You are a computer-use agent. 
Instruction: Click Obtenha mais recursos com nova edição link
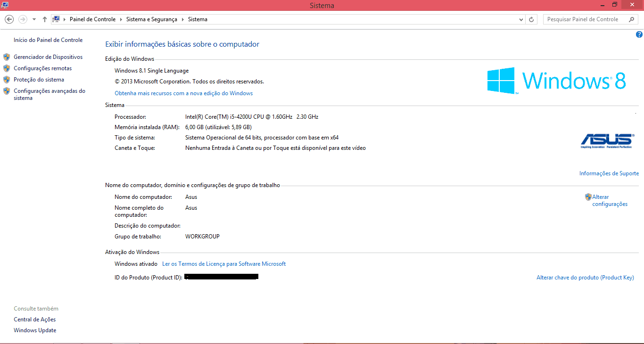pos(184,93)
